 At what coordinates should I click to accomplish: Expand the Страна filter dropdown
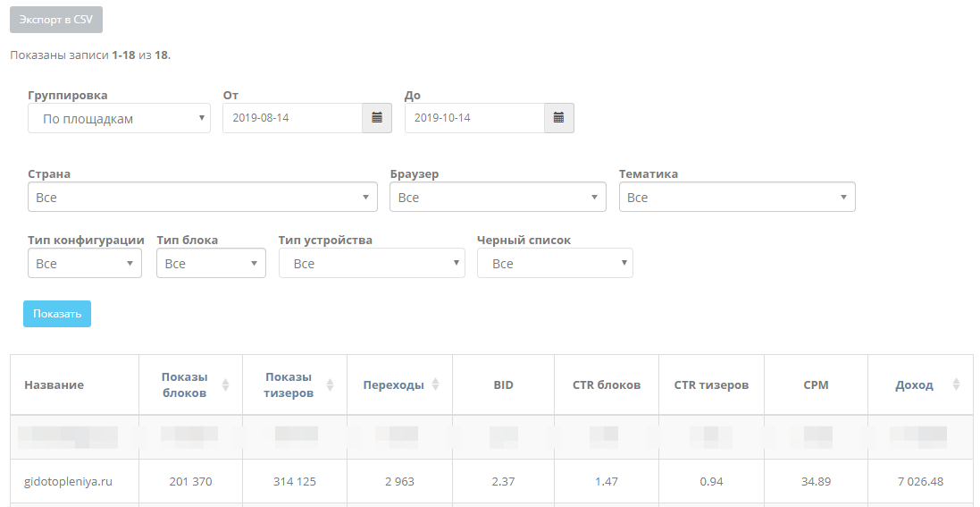pyautogui.click(x=202, y=197)
